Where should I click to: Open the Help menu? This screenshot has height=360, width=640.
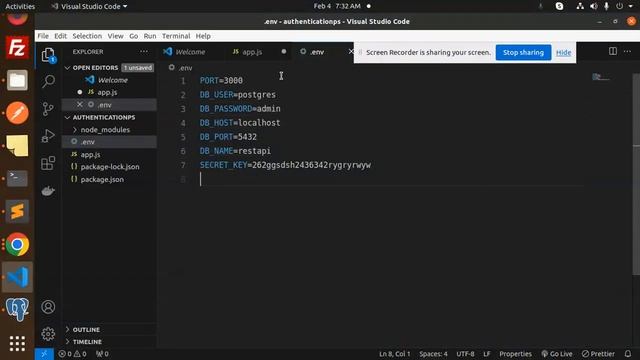coord(203,36)
